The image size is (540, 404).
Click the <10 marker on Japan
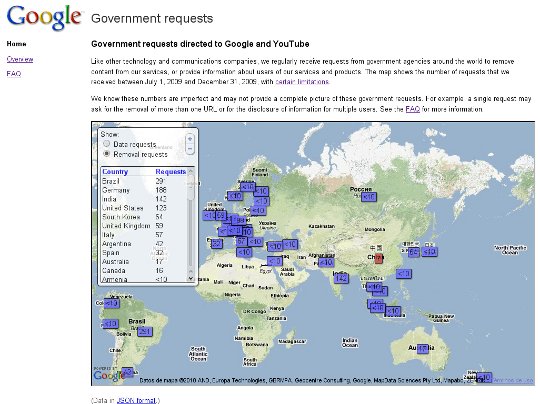[x=429, y=252]
